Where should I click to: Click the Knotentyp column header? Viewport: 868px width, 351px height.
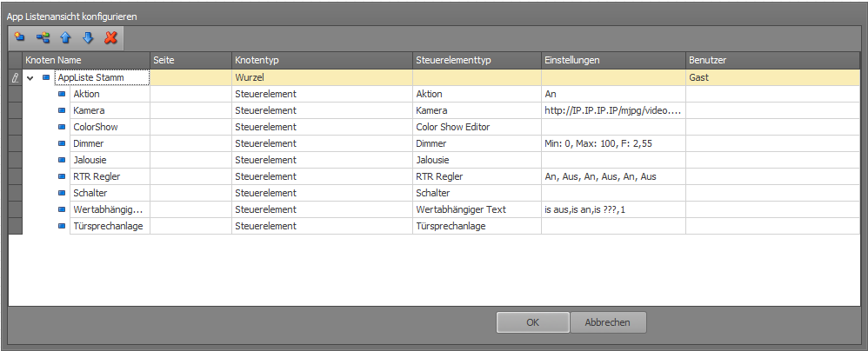pos(322,60)
